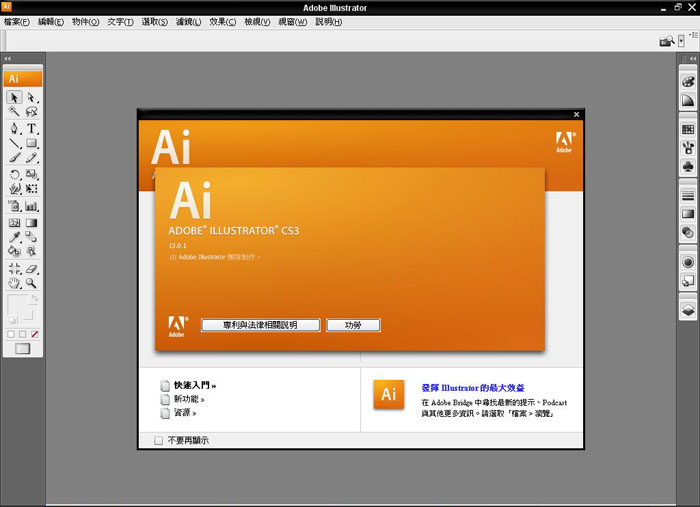Open the 效果(C) menu

click(223, 22)
